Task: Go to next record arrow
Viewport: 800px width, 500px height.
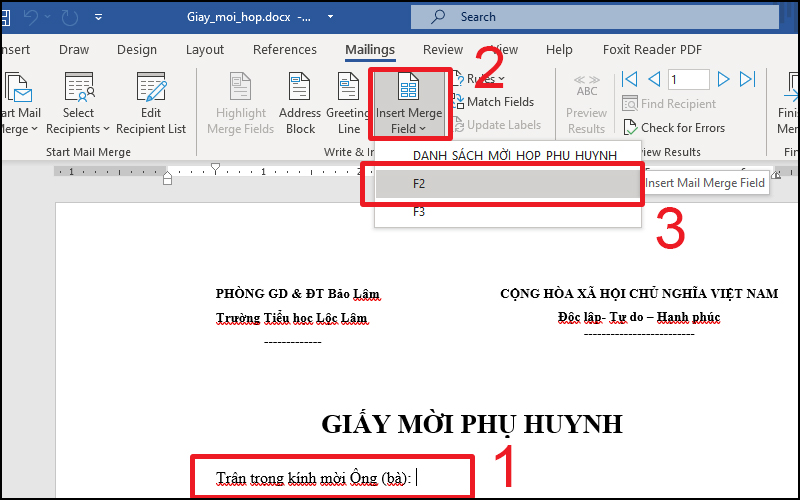Action: click(723, 79)
